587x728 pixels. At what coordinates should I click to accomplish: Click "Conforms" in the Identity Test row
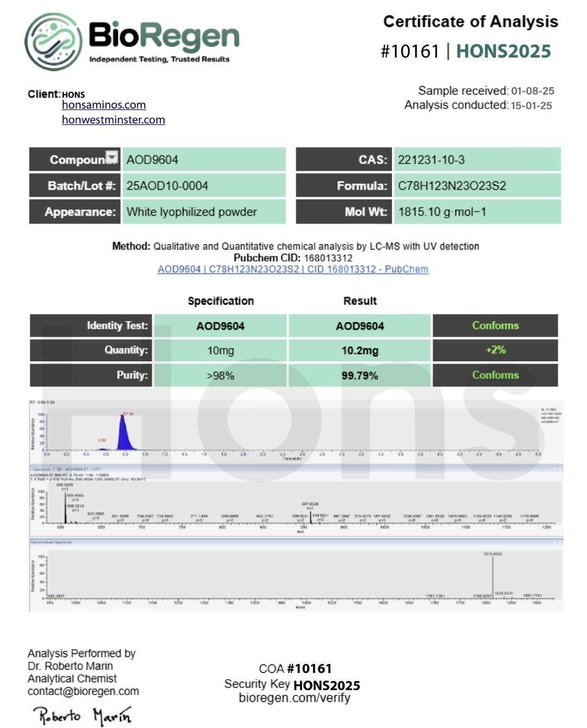point(495,325)
